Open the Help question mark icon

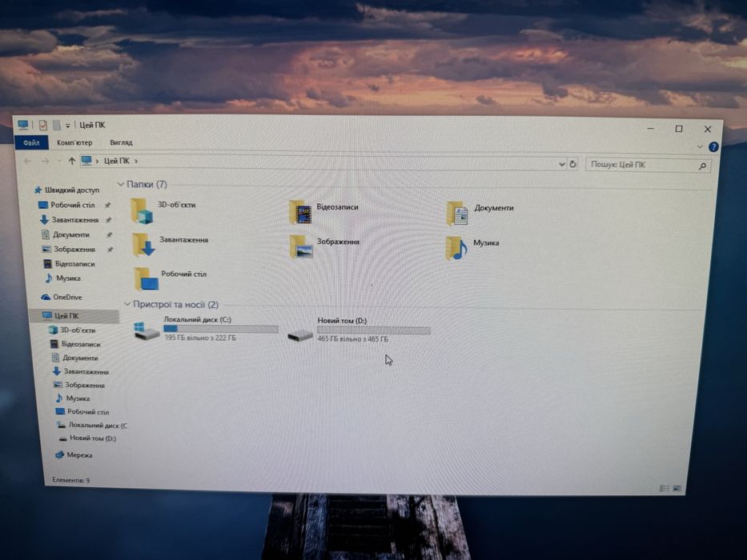pyautogui.click(x=713, y=146)
